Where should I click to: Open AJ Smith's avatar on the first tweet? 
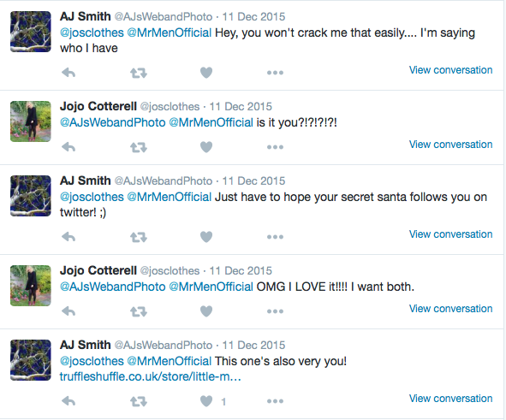pos(31,32)
